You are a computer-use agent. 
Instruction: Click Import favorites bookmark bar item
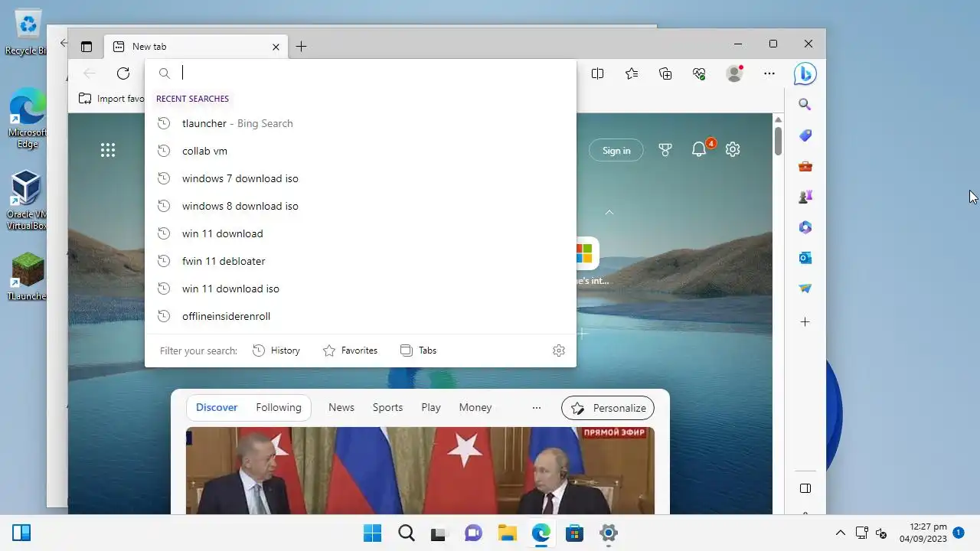112,99
